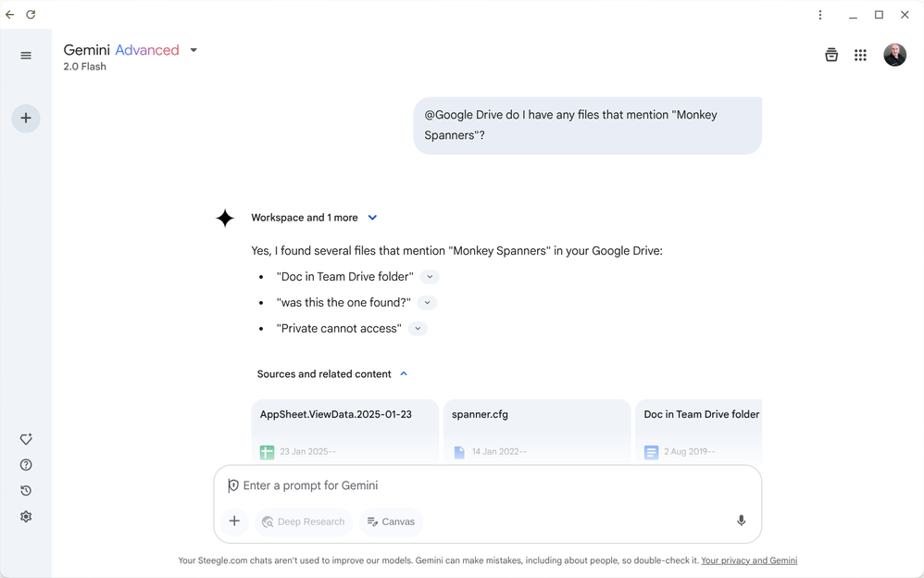The width and height of the screenshot is (924, 578).
Task: Open the hamburger main menu
Action: coord(26,56)
